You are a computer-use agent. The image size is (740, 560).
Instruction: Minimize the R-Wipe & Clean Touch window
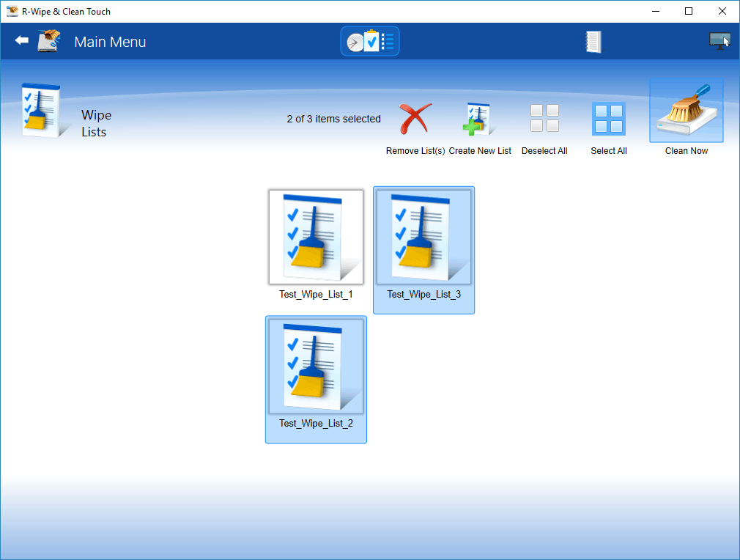click(656, 11)
